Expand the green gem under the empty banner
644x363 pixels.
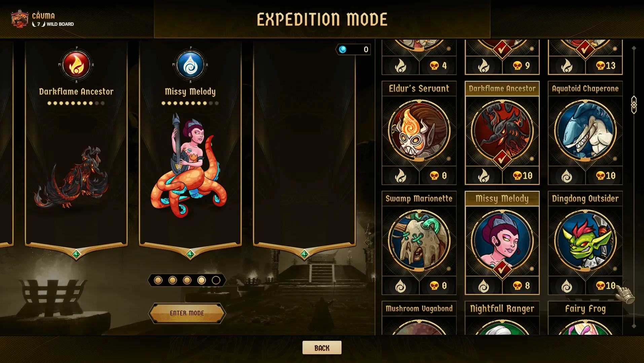(305, 254)
